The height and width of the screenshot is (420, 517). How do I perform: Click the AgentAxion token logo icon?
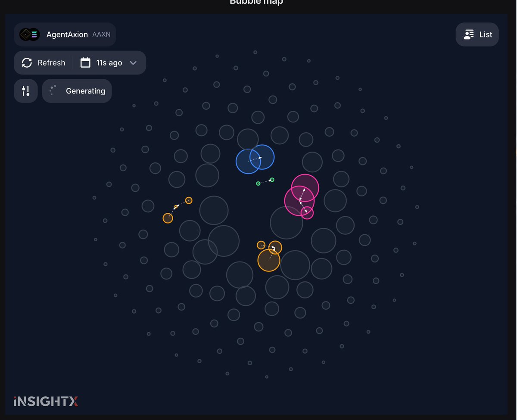pos(30,34)
